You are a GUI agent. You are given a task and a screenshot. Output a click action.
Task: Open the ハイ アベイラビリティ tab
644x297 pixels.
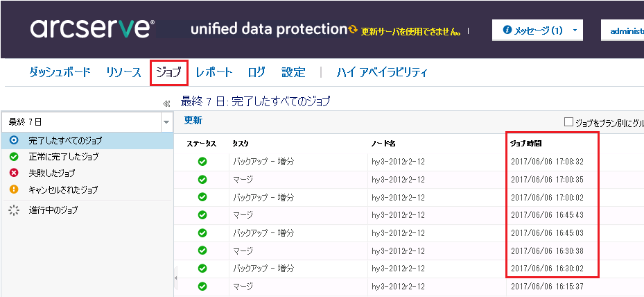pyautogui.click(x=382, y=72)
